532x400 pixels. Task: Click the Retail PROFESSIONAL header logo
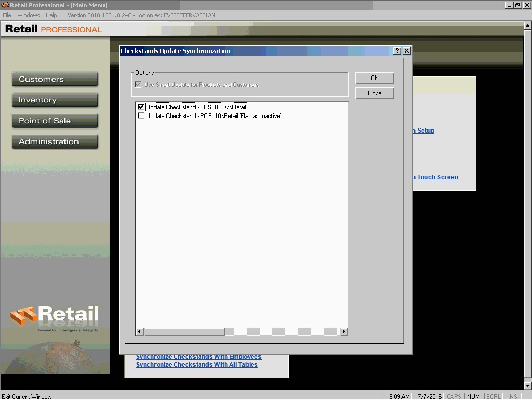click(x=54, y=29)
